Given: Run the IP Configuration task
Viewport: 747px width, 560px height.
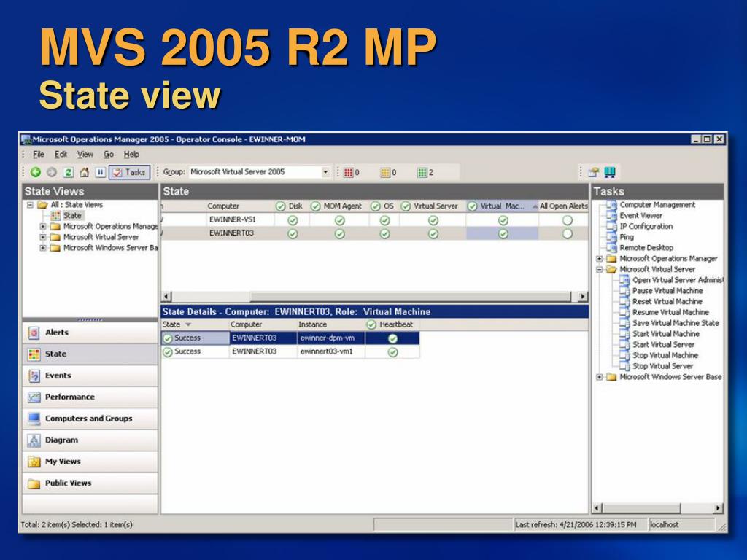Looking at the screenshot, I should [x=646, y=226].
